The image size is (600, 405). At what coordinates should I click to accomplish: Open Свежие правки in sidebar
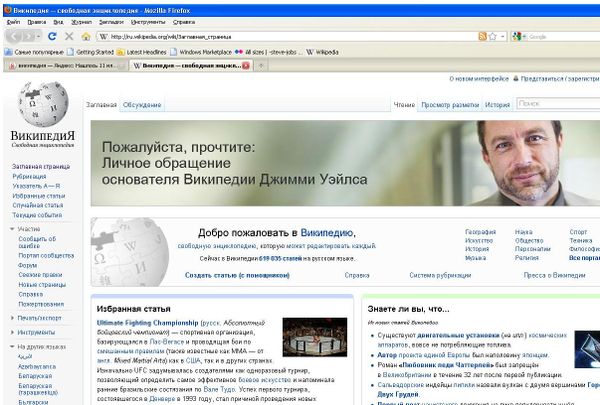pos(40,275)
